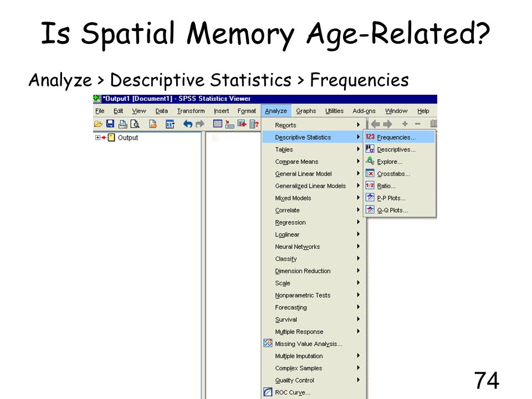Click the Save floppy disk icon
The image size is (532, 399).
tap(110, 124)
